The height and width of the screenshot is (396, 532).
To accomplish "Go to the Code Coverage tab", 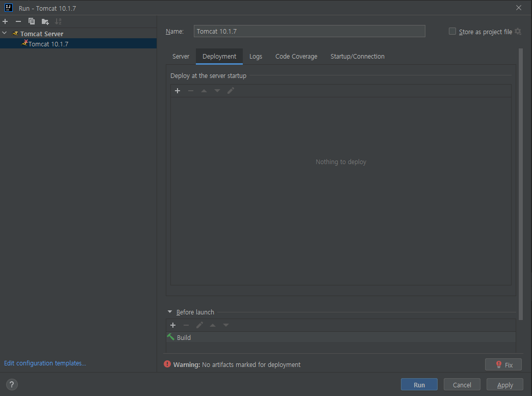I will click(x=296, y=56).
